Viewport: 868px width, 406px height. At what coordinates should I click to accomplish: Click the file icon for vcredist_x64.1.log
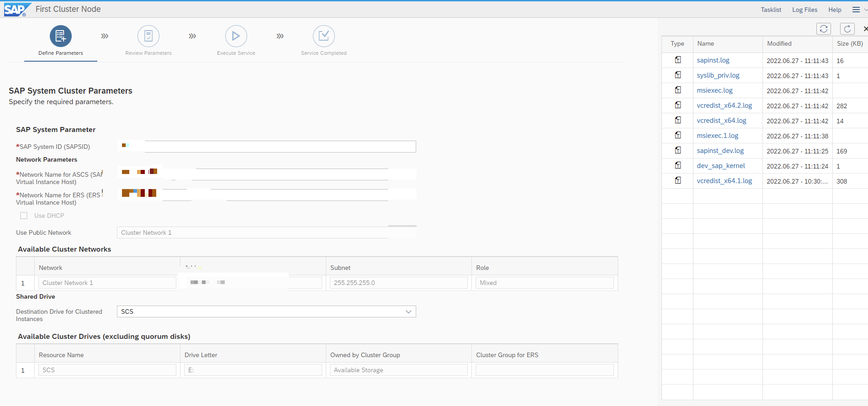point(678,180)
